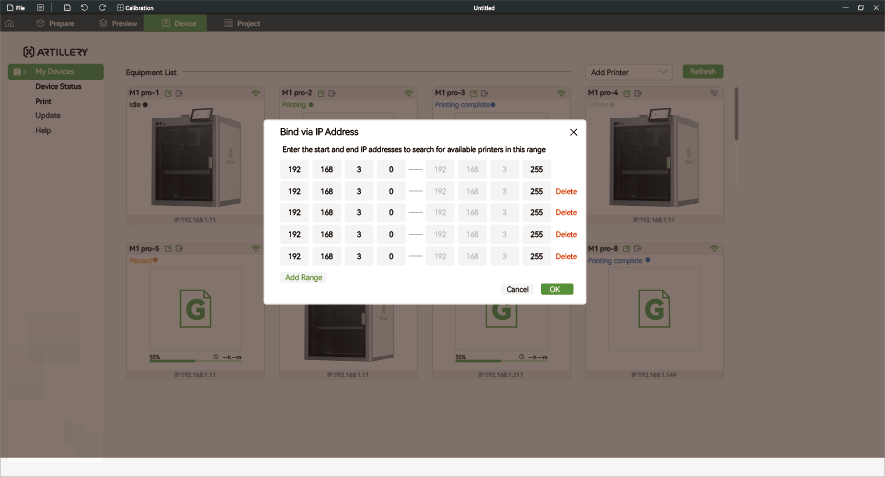Image resolution: width=885 pixels, height=477 pixels.
Task: Click the rename icon beside M1 pro-8
Action: click(x=627, y=249)
